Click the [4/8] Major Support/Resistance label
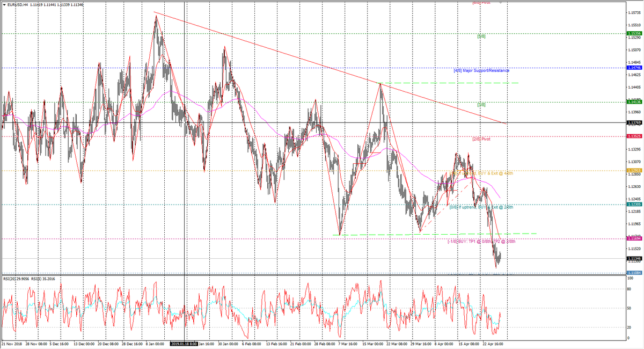 [481, 70]
